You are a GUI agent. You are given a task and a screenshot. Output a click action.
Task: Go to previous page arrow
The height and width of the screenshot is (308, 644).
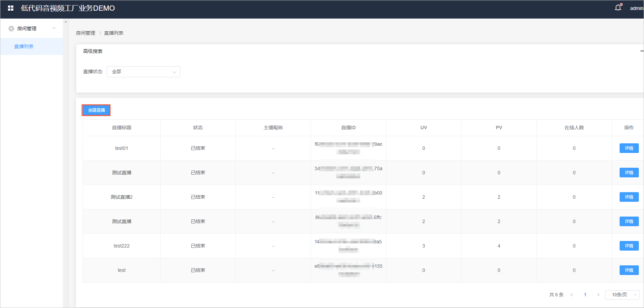(x=572, y=295)
